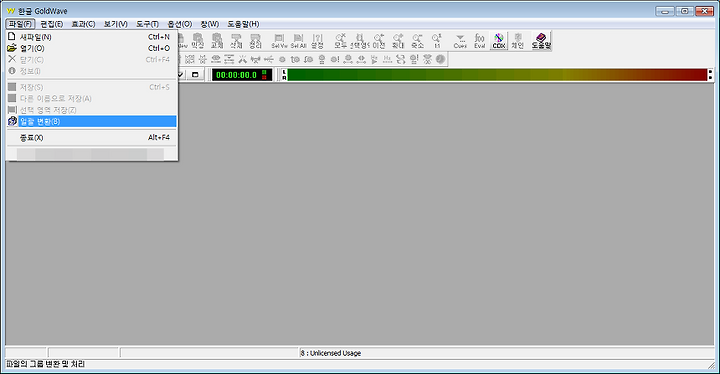Click the 축소 (zoom out) icon
This screenshot has height=374, width=720.
click(417, 41)
